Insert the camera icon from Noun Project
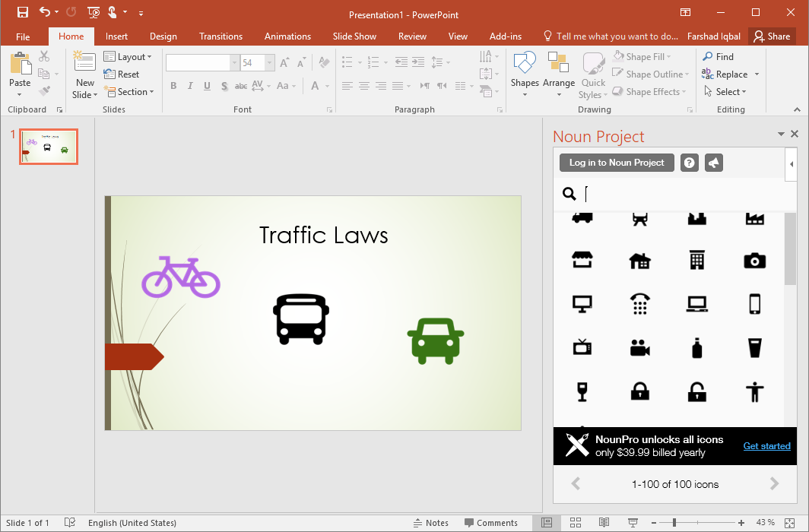Screen dimensions: 809x532 coord(754,261)
